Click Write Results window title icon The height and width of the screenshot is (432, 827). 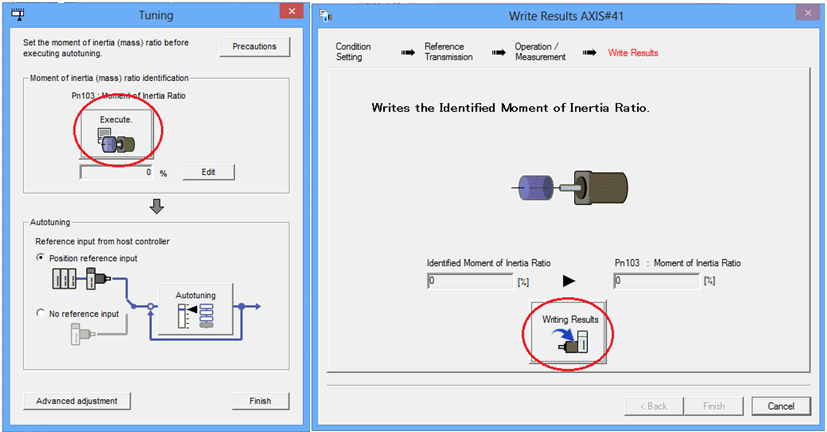(x=327, y=15)
